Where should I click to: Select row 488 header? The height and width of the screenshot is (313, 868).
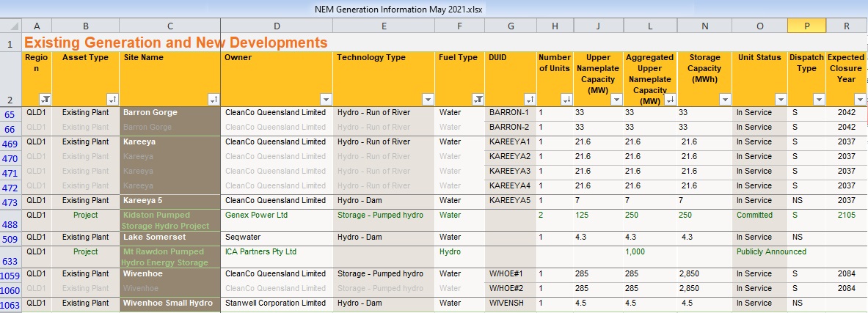[x=10, y=221]
